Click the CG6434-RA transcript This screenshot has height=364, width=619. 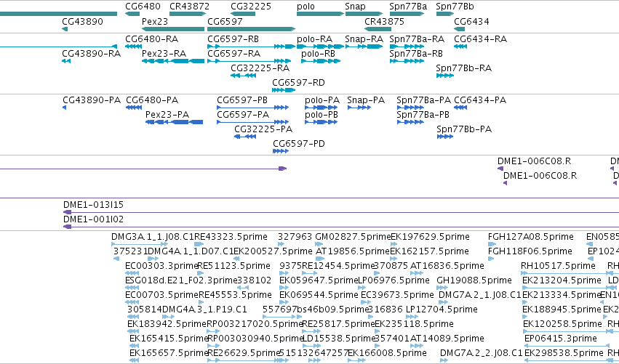click(460, 46)
